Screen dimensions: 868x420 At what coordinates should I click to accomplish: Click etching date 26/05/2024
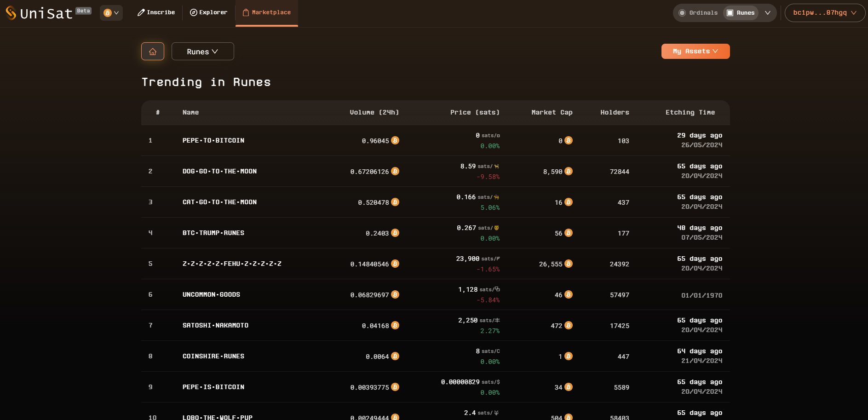pos(701,145)
